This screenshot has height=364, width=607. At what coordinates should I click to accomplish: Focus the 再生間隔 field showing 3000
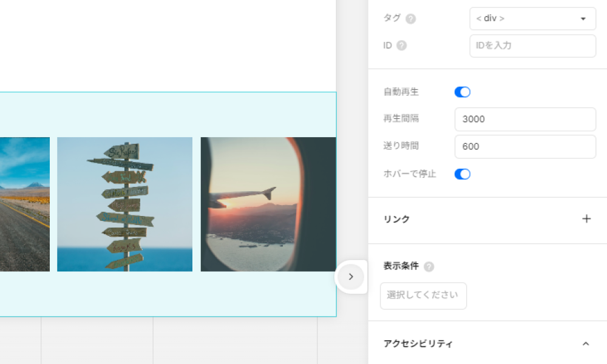click(525, 120)
